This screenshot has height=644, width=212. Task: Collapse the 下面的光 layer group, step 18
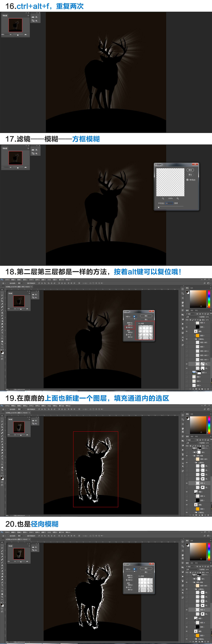coord(194,339)
